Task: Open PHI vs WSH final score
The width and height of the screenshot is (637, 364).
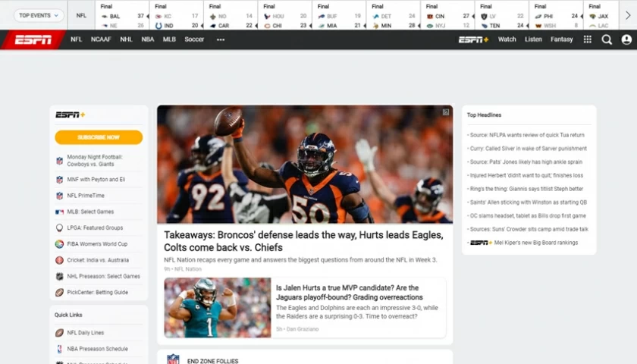Action: coord(556,16)
